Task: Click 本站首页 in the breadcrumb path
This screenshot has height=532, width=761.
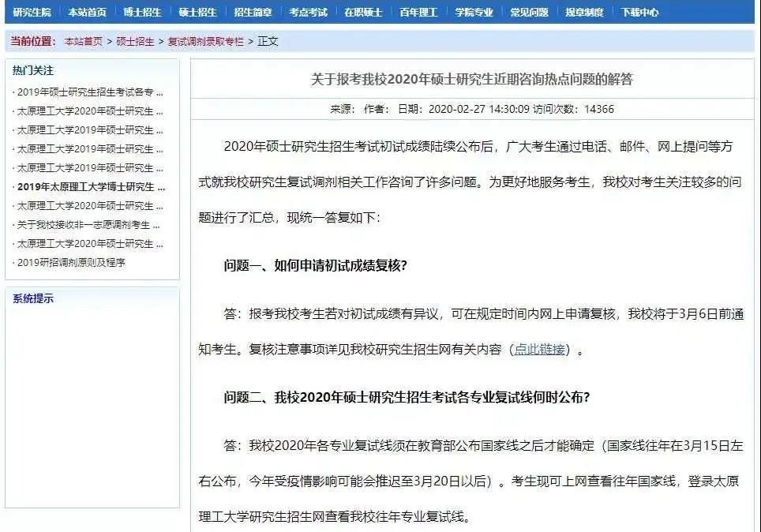Action: (83, 42)
